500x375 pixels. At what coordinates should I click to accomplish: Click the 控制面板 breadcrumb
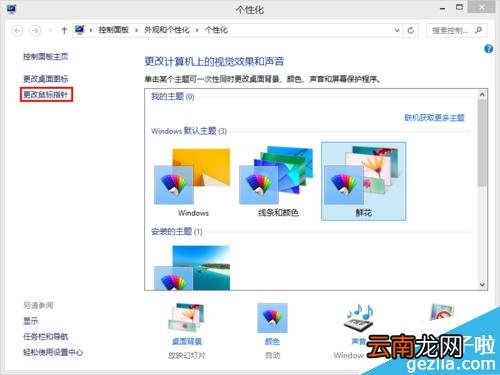coord(113,30)
